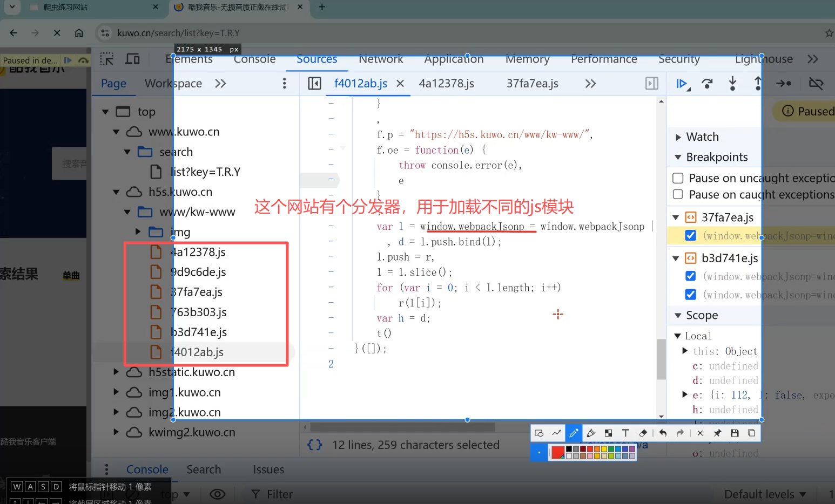Open the Memory panel tab

click(x=527, y=59)
